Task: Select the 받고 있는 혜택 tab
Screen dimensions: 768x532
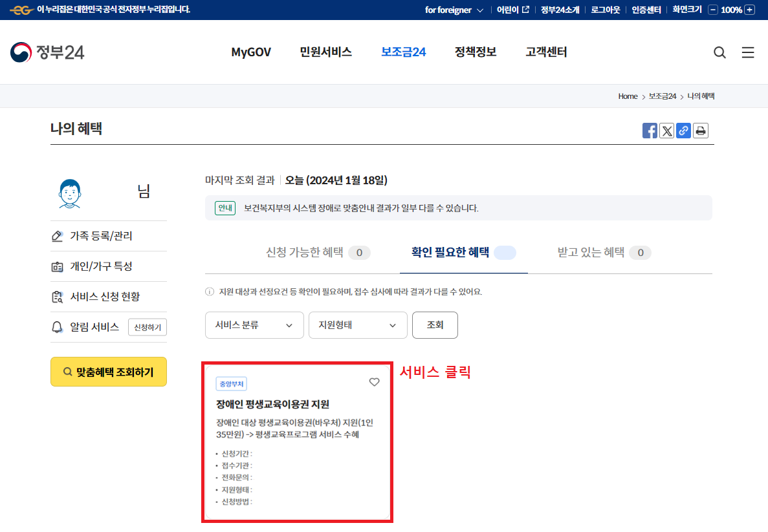Action: click(x=604, y=253)
